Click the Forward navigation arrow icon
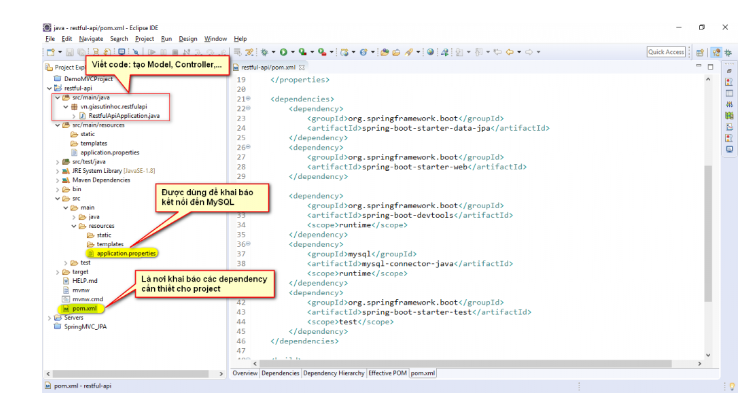Viewport: 753px width, 398px height. (529, 52)
